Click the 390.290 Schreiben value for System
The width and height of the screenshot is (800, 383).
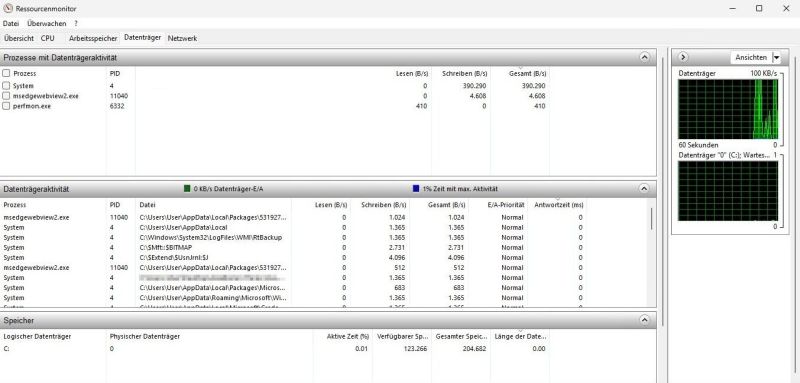[x=474, y=86]
